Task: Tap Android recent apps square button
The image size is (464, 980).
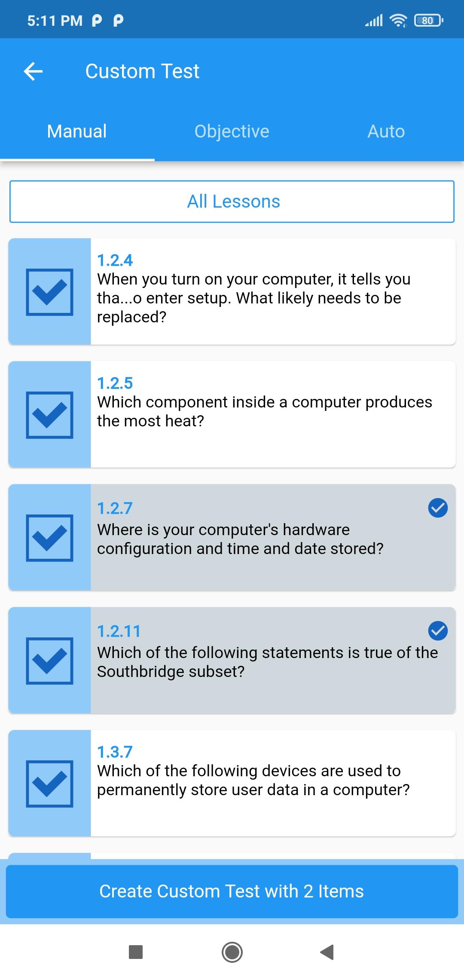Action: pos(136,952)
